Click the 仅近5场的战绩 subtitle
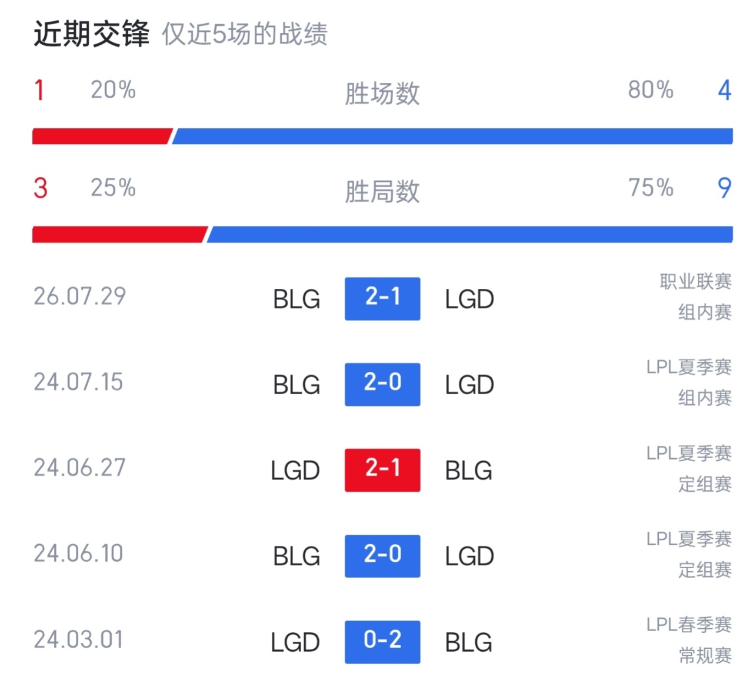The width and height of the screenshot is (753, 700). (x=245, y=34)
